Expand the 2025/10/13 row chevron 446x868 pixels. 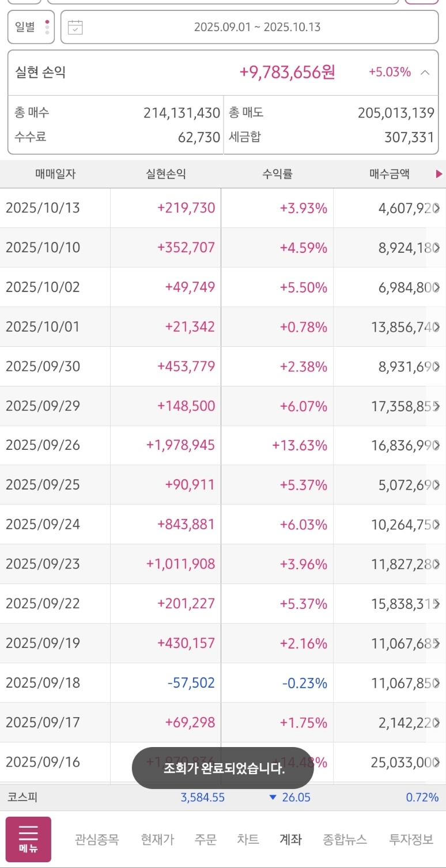pos(437,208)
